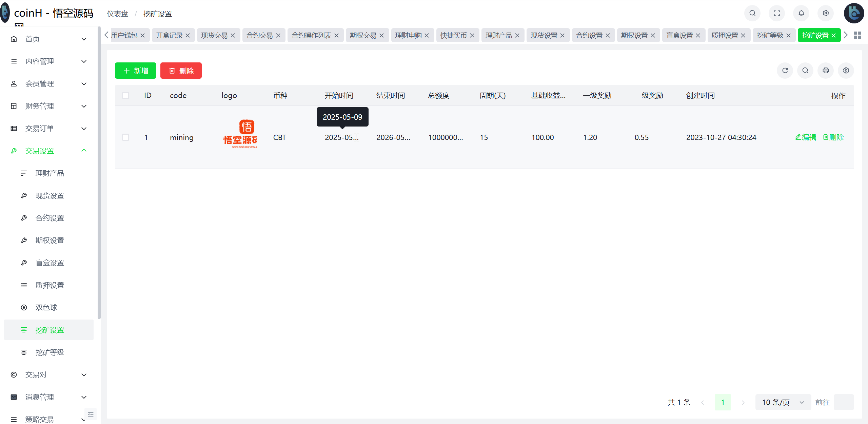The width and height of the screenshot is (868, 424).
Task: Select page 1 in pagination
Action: 723,402
